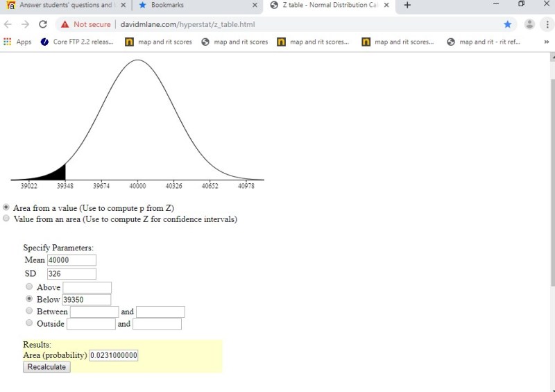Click the 40000 axis label on the curve
The image size is (555, 392).
[x=137, y=186]
